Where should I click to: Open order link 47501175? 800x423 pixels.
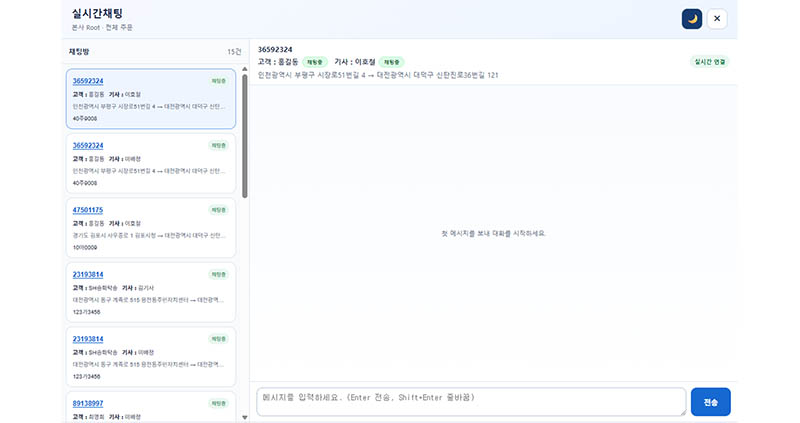coord(88,210)
